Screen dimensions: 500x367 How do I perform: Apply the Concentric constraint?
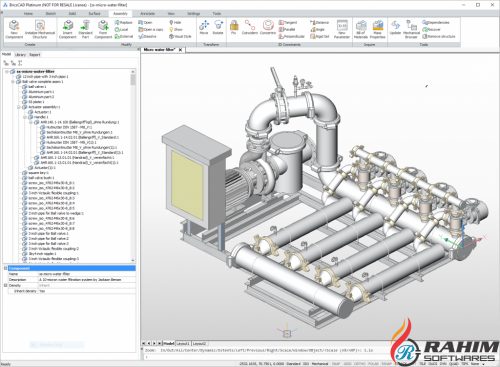click(x=268, y=27)
